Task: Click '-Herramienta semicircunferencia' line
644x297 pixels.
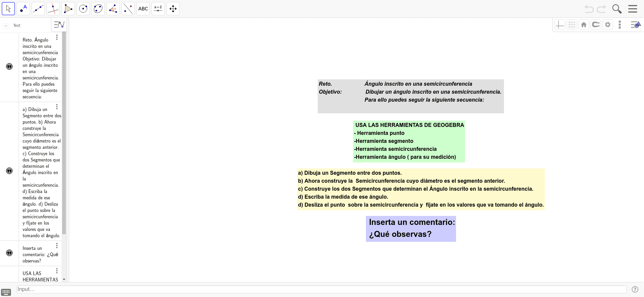Action: coord(395,149)
